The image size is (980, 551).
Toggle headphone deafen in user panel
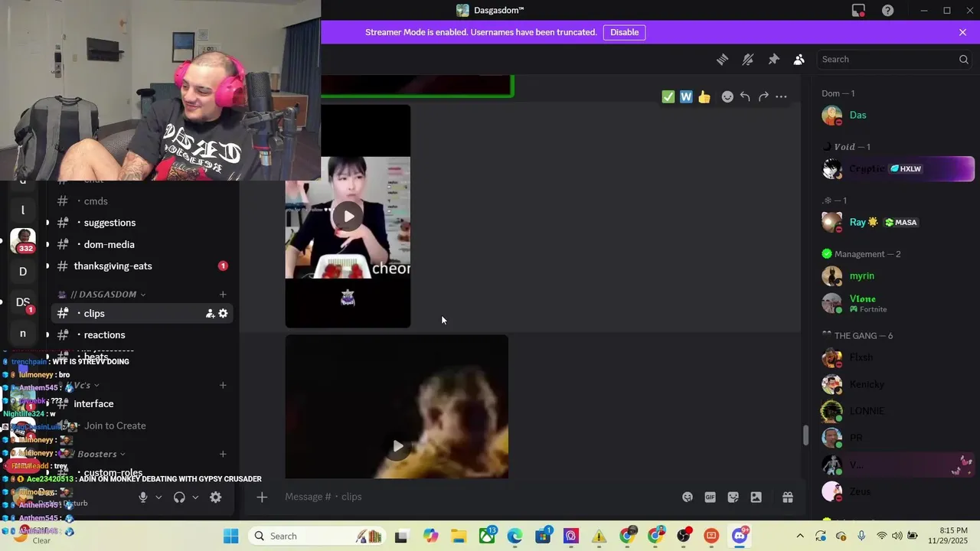click(179, 497)
